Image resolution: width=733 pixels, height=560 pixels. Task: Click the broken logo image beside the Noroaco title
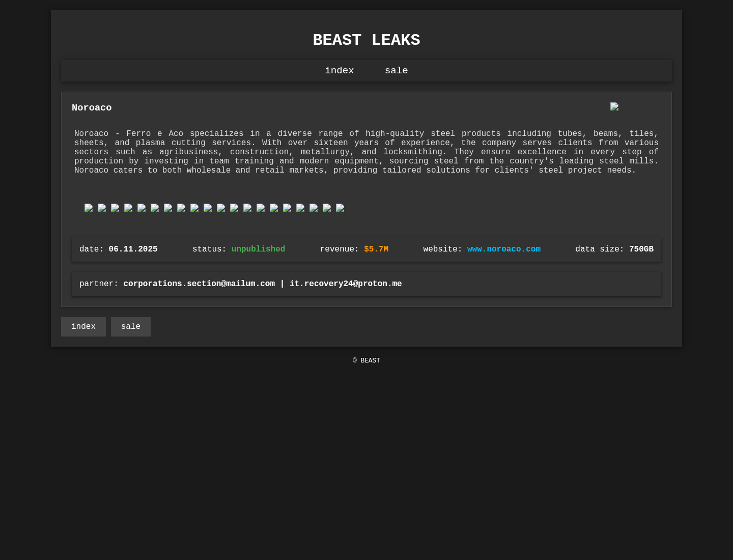614,106
